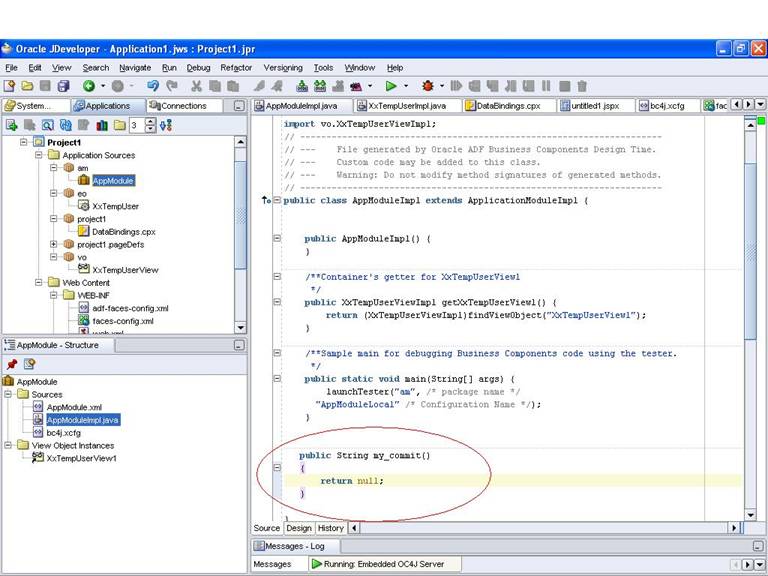Switch to the Design view tab

[299, 528]
